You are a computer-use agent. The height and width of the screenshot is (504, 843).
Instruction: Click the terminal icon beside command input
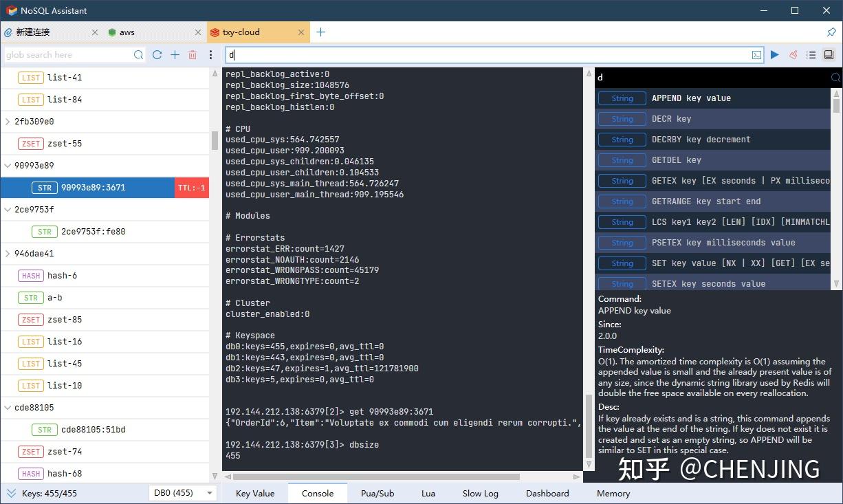pyautogui.click(x=756, y=54)
